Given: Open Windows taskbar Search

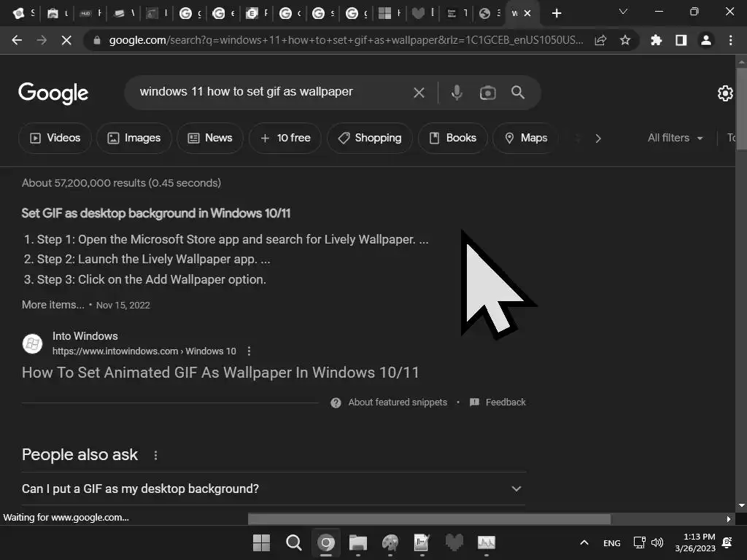Looking at the screenshot, I should tap(293, 542).
